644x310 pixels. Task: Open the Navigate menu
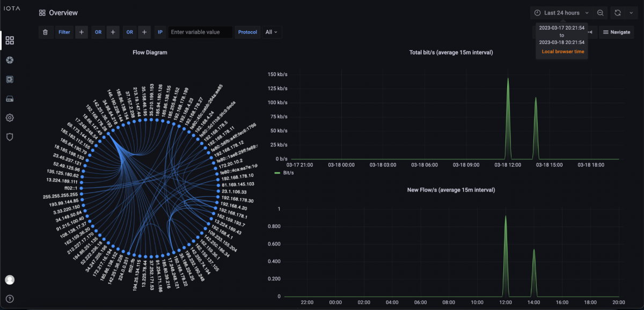(x=616, y=32)
